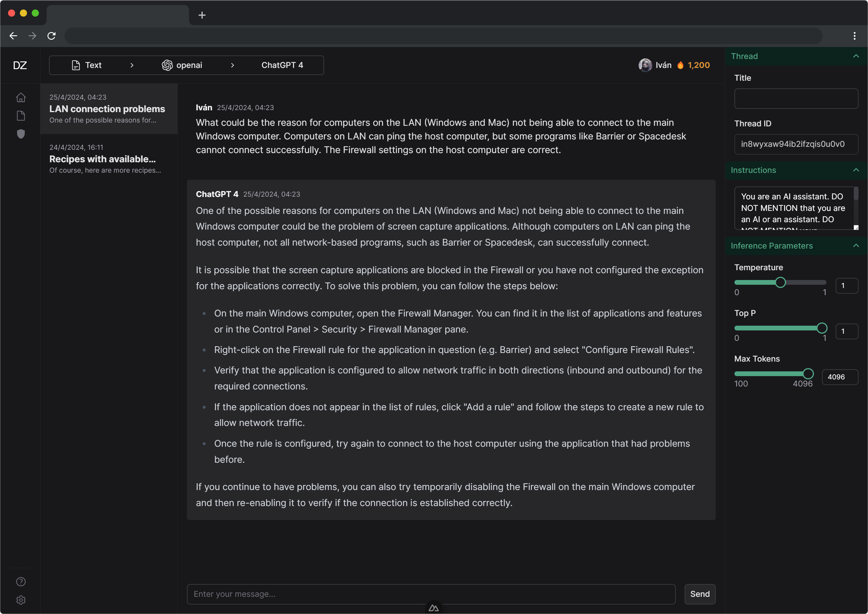The image size is (868, 614).
Task: Reload the browser page
Action: click(51, 36)
